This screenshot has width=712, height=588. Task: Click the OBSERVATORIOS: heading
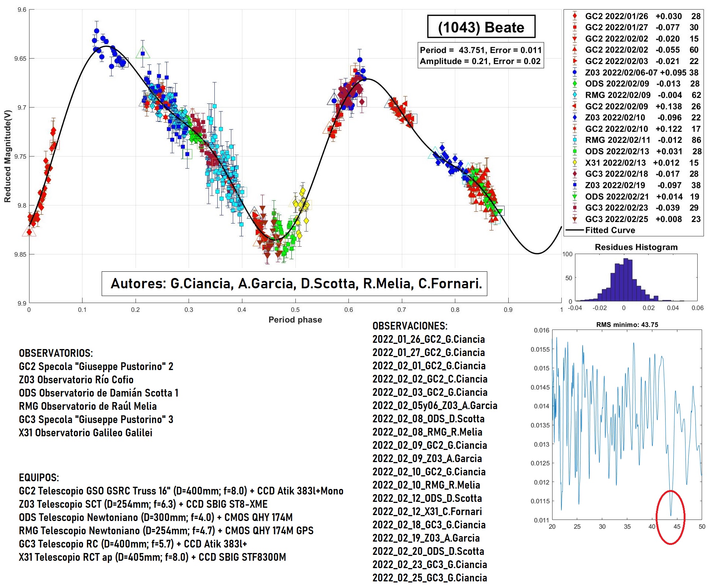point(56,353)
